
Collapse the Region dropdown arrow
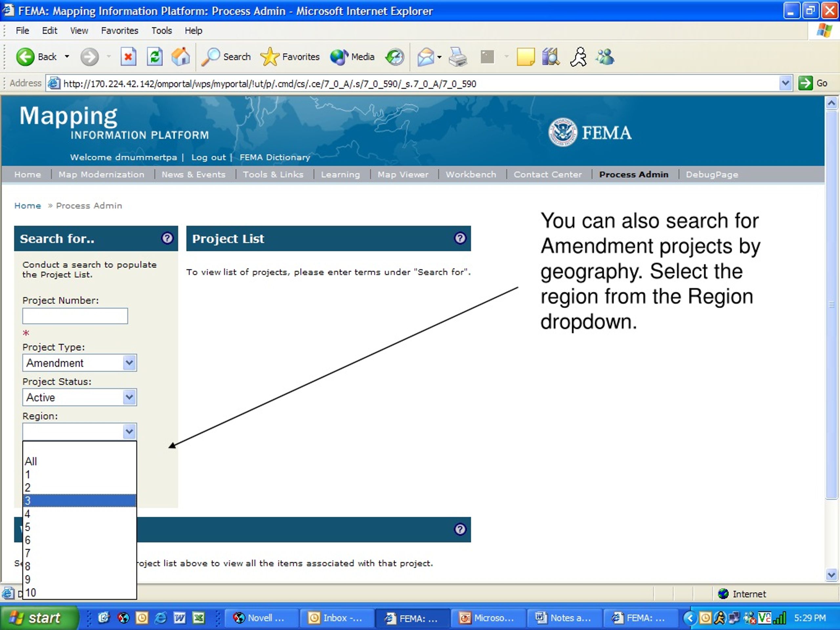click(129, 431)
